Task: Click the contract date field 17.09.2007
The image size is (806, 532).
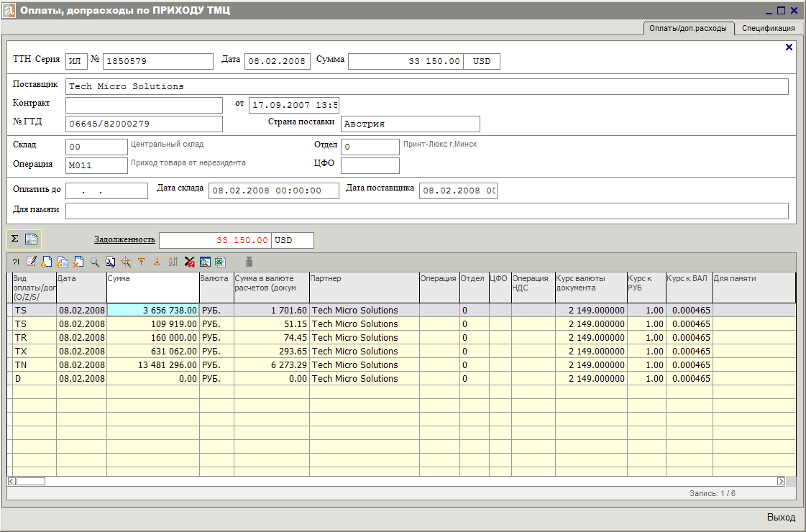Action: click(294, 105)
